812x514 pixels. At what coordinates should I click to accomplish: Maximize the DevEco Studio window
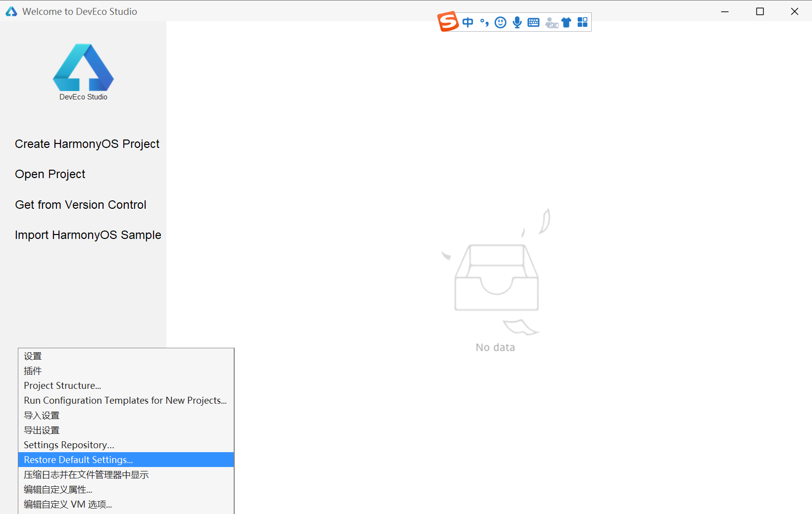(760, 11)
